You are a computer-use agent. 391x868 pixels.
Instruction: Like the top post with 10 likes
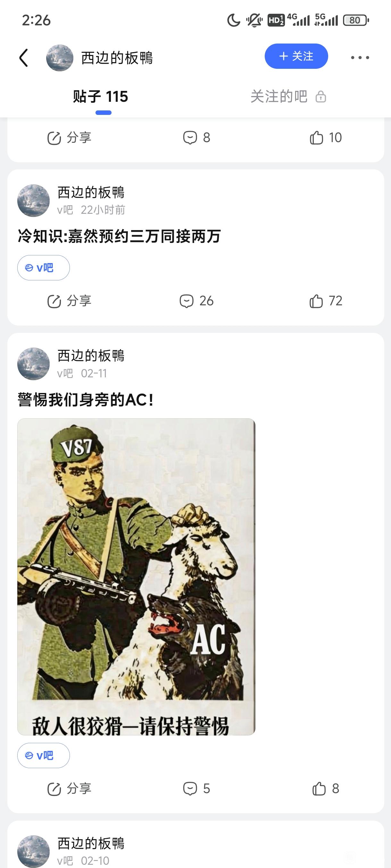click(x=326, y=138)
